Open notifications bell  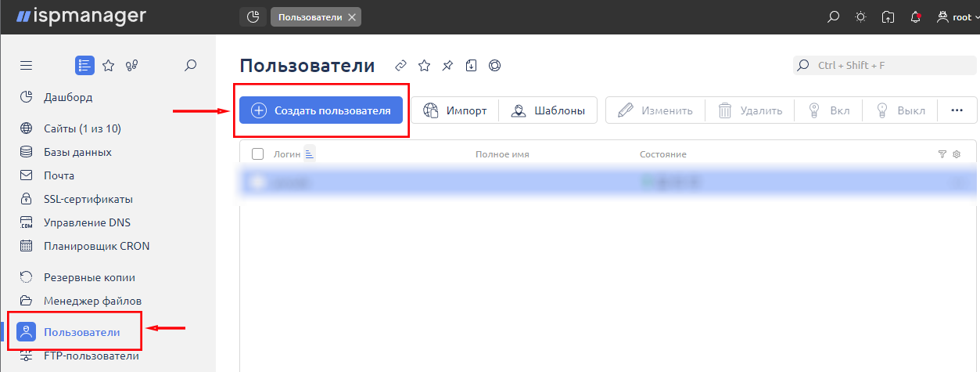(x=915, y=16)
